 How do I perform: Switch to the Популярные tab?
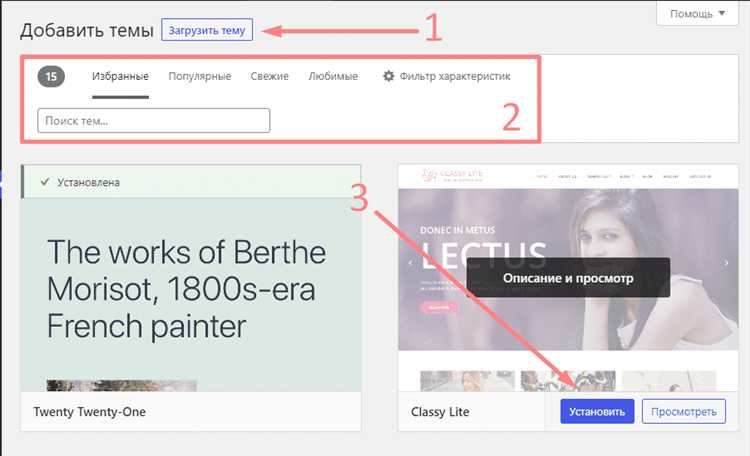pyautogui.click(x=199, y=77)
